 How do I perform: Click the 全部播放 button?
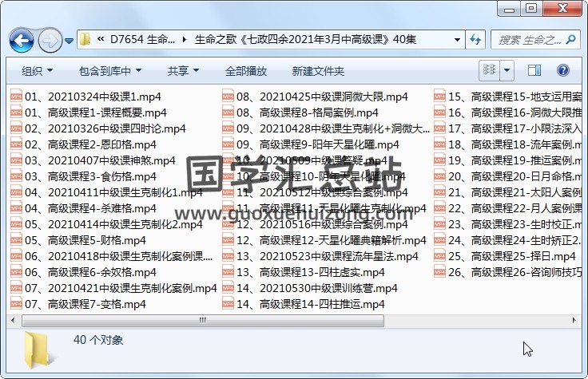coord(245,71)
